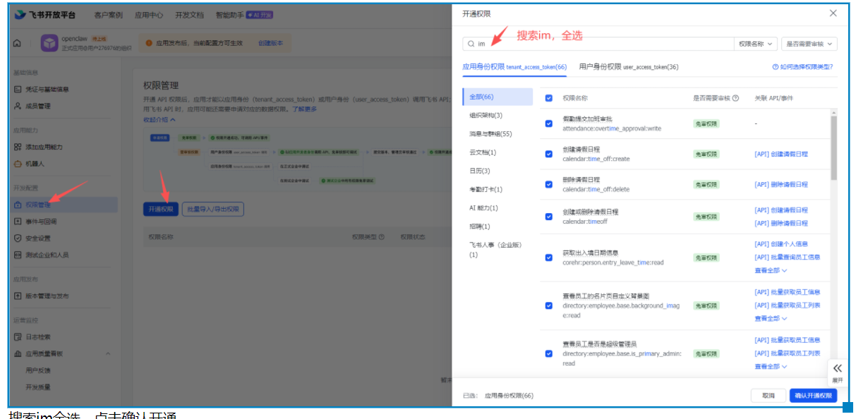This screenshot has width=868, height=419.
Task: Uncheck calendar:time_off:delete permission checkbox
Action: (549, 184)
